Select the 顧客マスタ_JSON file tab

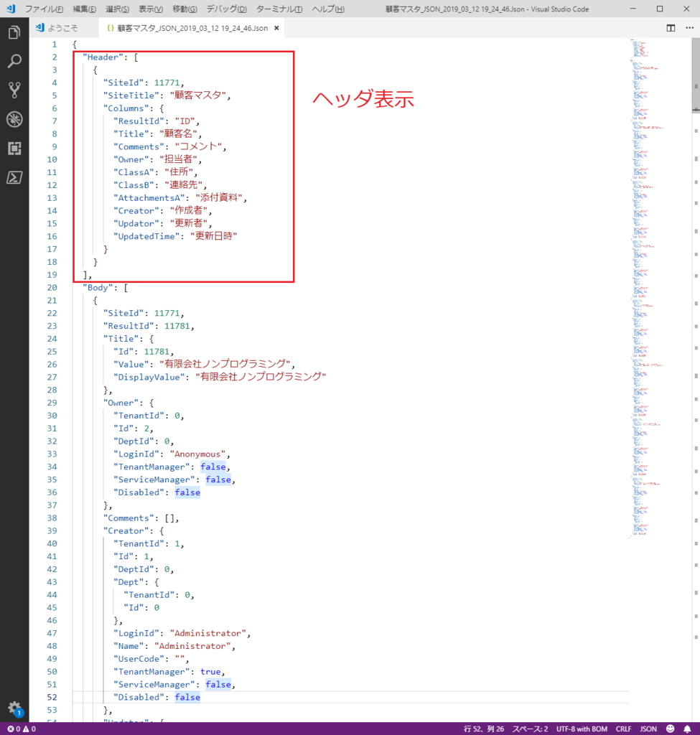coord(192,28)
